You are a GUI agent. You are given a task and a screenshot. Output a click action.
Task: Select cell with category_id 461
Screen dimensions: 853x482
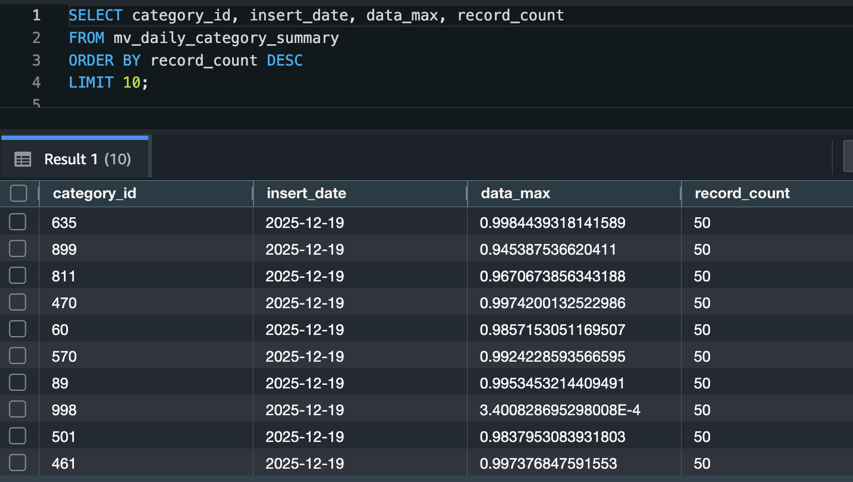click(x=146, y=463)
